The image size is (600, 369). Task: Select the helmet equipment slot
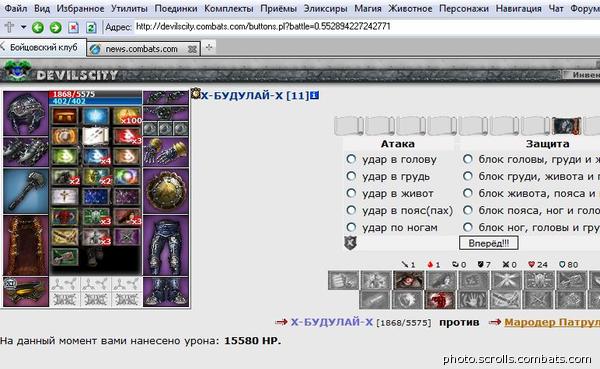pos(26,113)
